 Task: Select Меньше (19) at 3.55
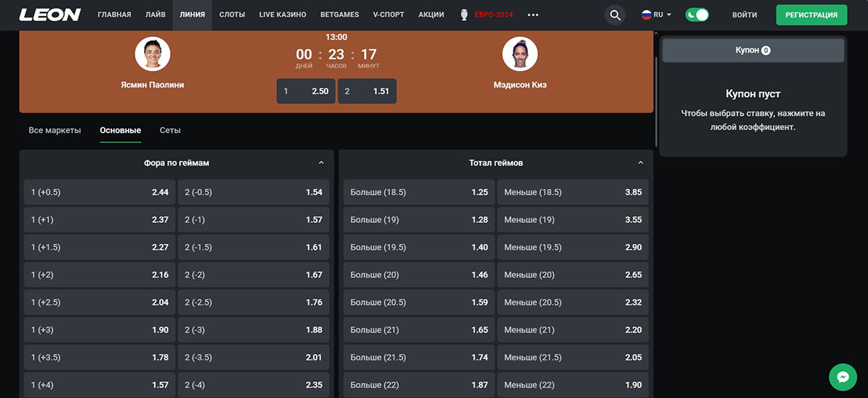pos(573,219)
